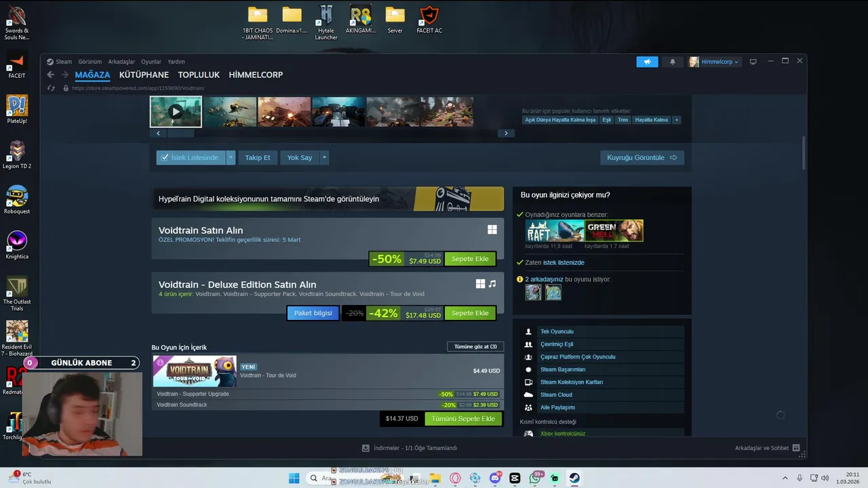Open WhatsApp from the taskbar
Image resolution: width=868 pixels, height=488 pixels.
click(535, 478)
